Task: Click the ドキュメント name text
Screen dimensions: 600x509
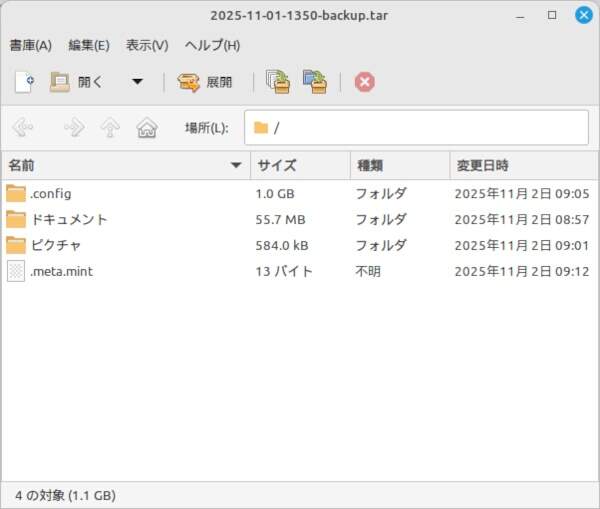Action: (69, 219)
